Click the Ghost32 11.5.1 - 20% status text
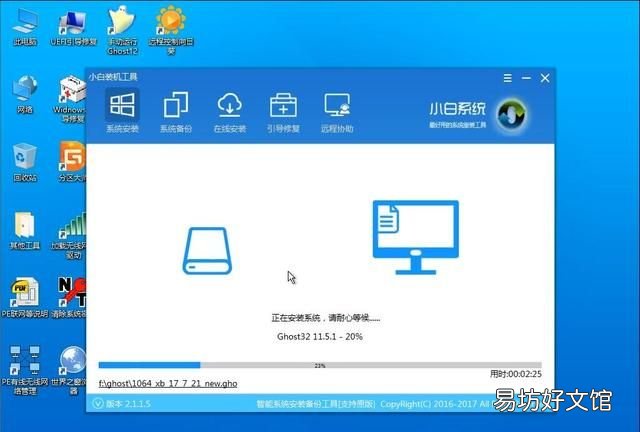This screenshot has width=640, height=432. (320, 337)
